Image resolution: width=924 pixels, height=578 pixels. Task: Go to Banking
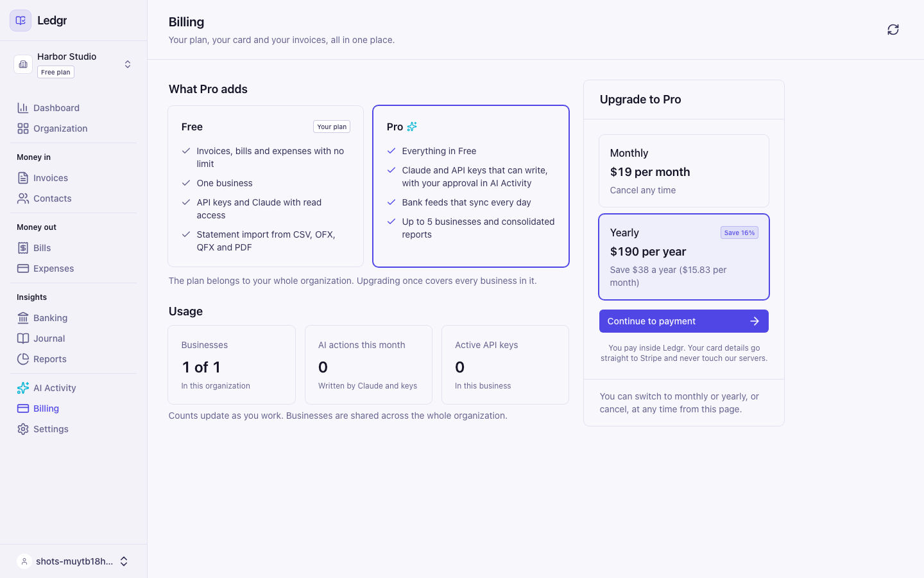[x=73, y=318]
